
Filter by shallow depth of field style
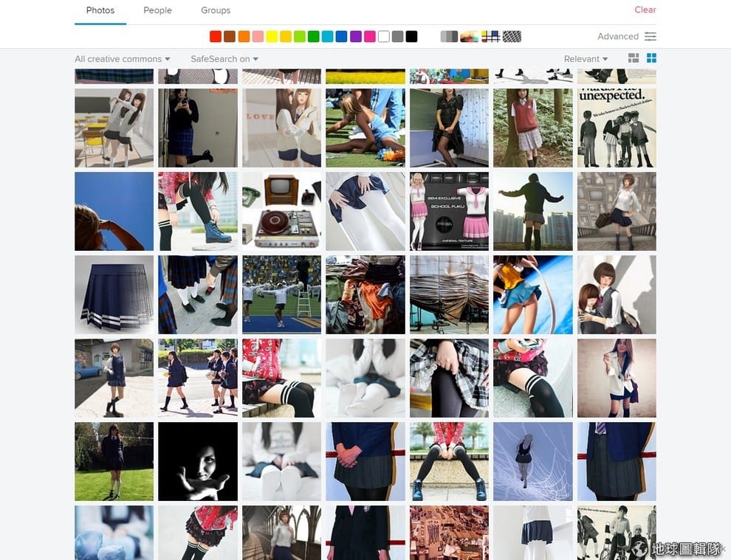tap(469, 36)
